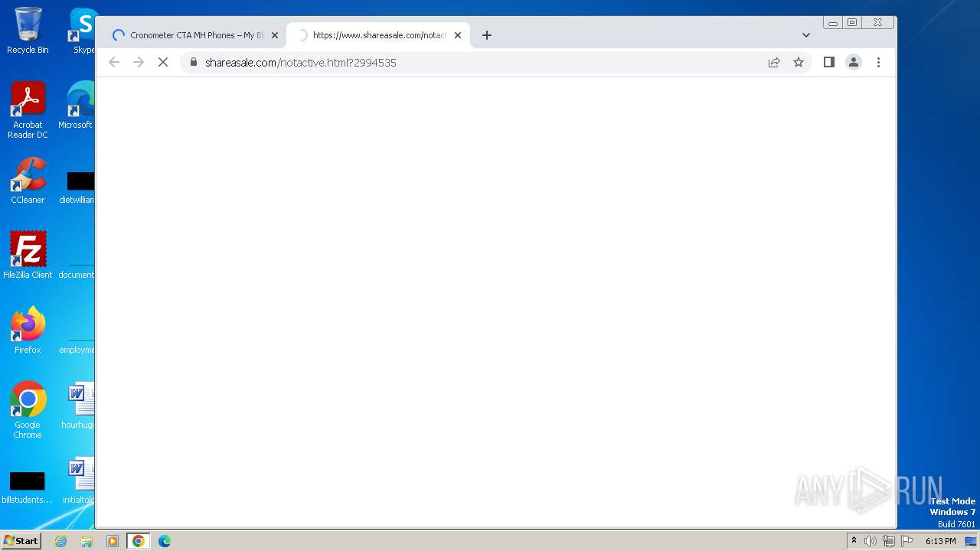Image resolution: width=980 pixels, height=551 pixels.
Task: Open the Recycle Bin desktop icon
Action: coord(28,31)
